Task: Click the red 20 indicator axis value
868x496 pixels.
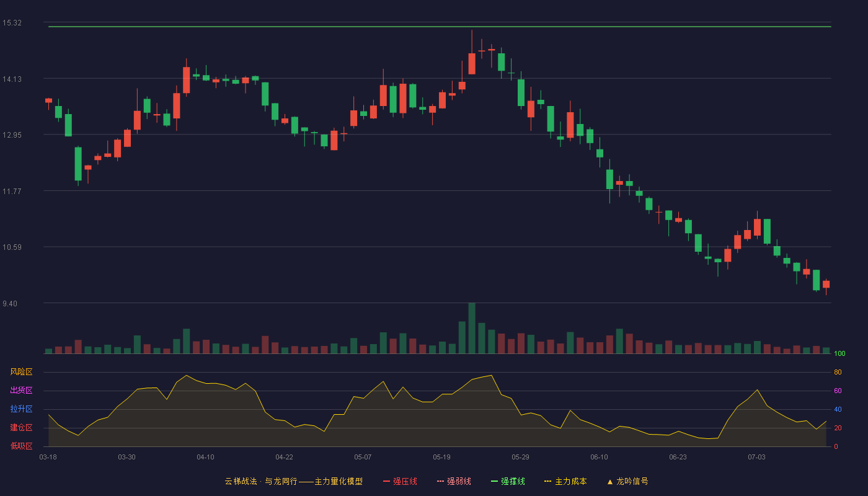Action: (x=838, y=428)
